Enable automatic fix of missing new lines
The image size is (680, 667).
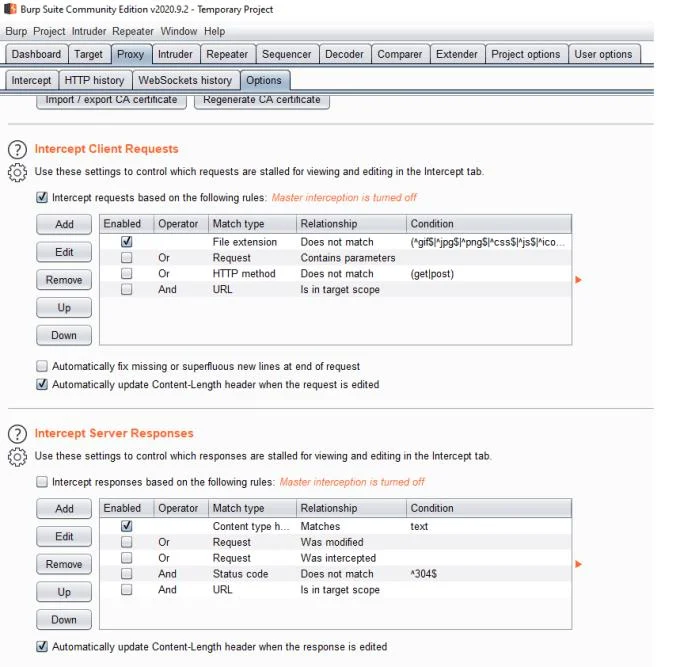[42, 366]
